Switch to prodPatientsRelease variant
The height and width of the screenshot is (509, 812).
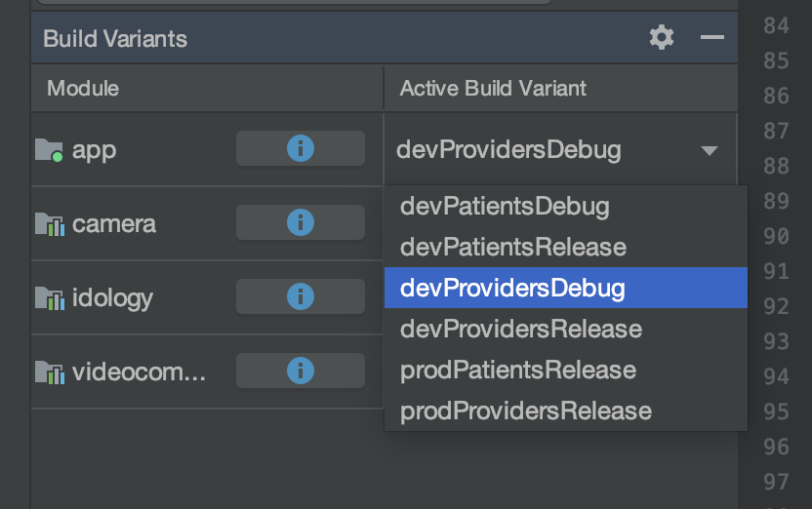[518, 370]
